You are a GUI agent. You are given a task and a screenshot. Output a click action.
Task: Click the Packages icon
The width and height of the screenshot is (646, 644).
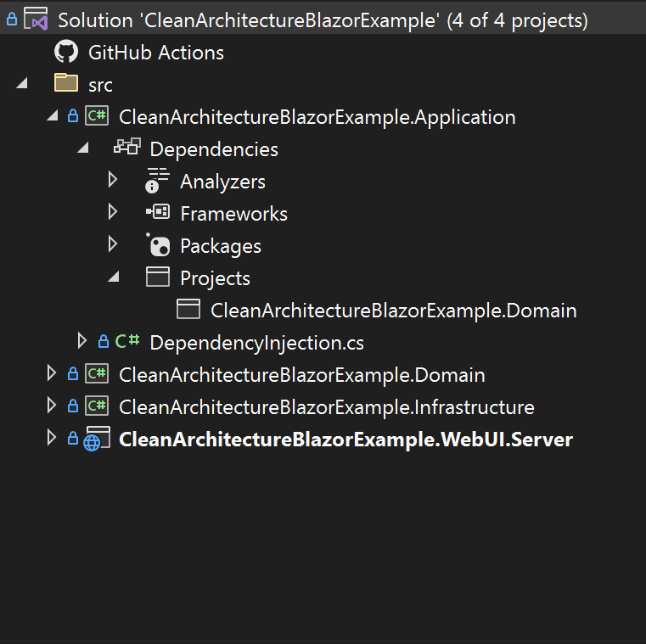158,245
